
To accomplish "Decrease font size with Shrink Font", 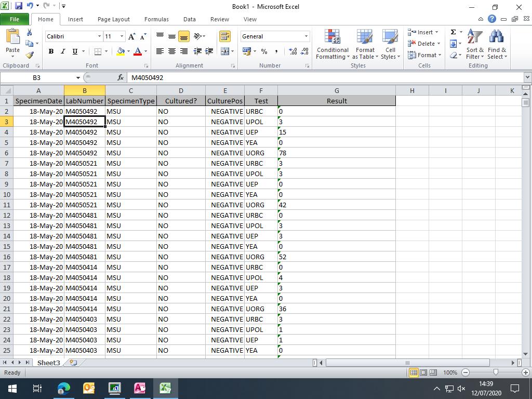I will [143, 36].
